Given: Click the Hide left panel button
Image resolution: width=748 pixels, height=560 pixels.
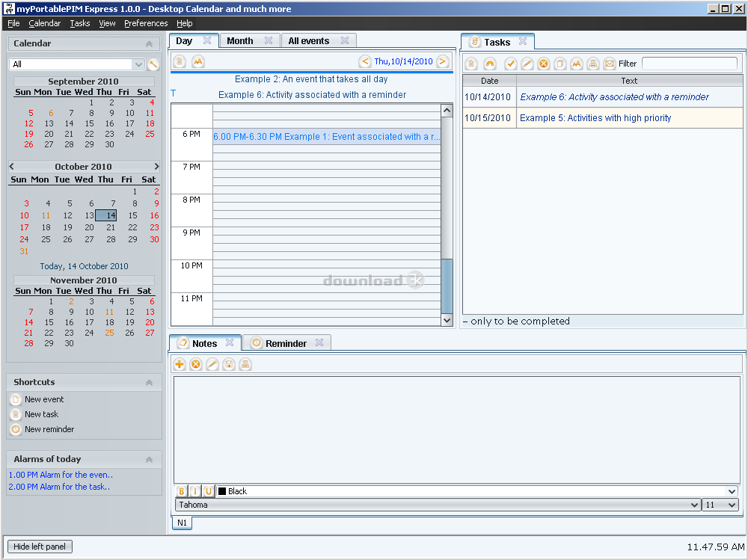Looking at the screenshot, I should (x=40, y=547).
